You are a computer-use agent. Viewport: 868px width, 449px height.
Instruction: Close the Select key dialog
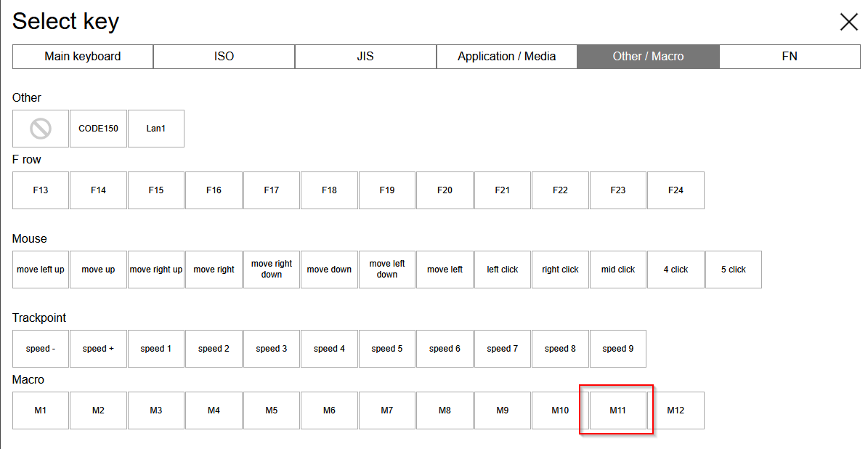click(x=848, y=22)
